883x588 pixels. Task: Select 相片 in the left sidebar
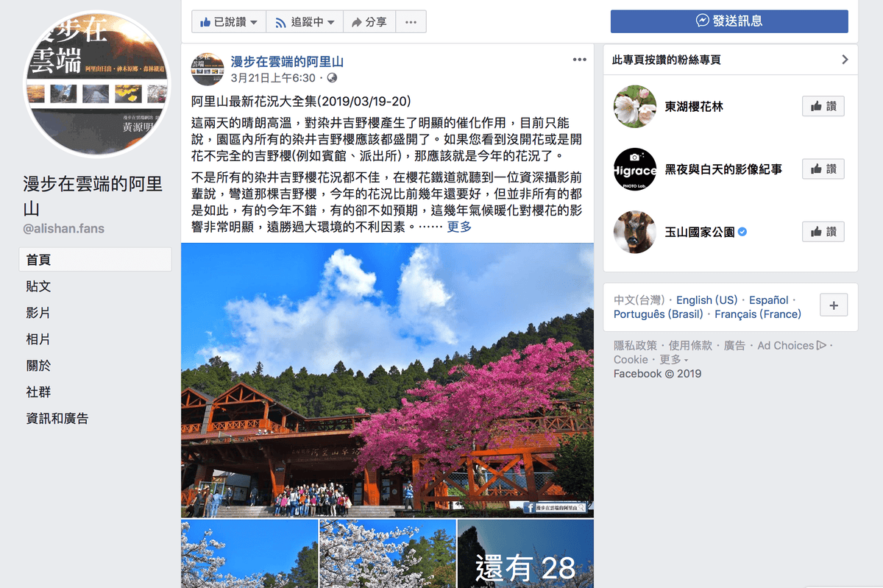(38, 339)
